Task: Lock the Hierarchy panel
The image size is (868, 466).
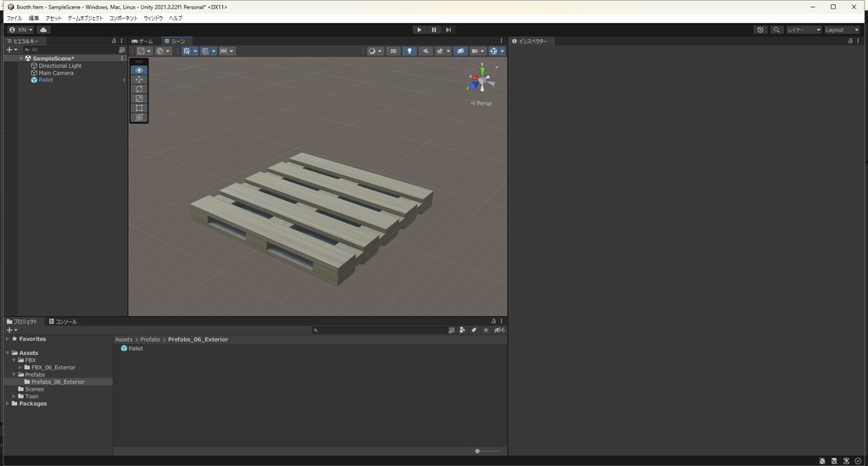Action: click(x=114, y=41)
